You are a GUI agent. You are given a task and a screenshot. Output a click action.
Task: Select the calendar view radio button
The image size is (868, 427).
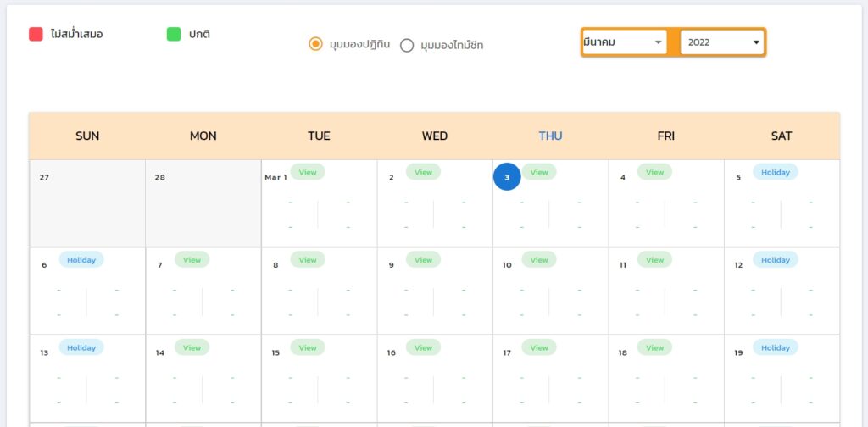[315, 44]
